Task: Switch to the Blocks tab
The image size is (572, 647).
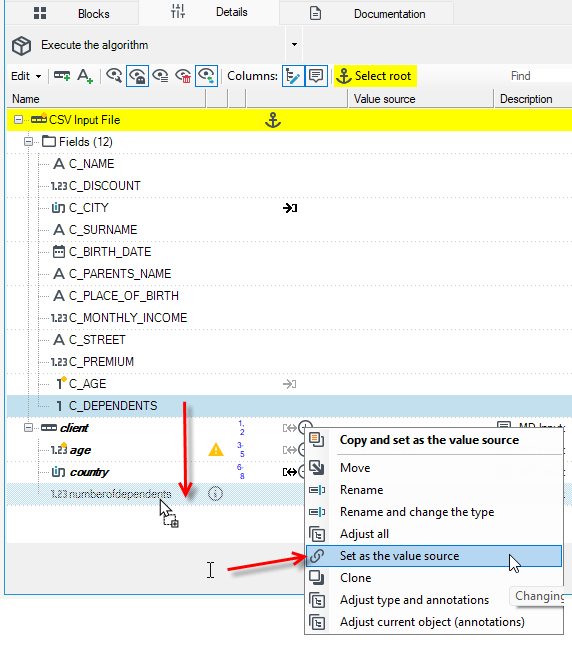Action: [x=72, y=14]
